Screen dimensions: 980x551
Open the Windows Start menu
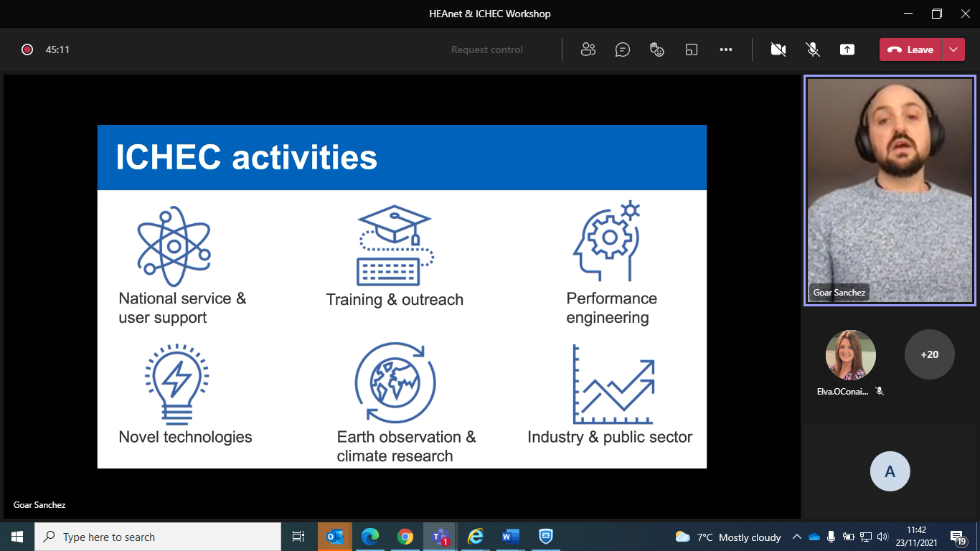(17, 537)
